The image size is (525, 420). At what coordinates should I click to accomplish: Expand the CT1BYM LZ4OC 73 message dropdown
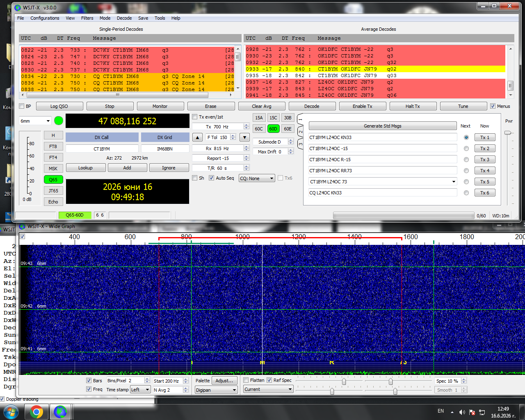click(454, 182)
